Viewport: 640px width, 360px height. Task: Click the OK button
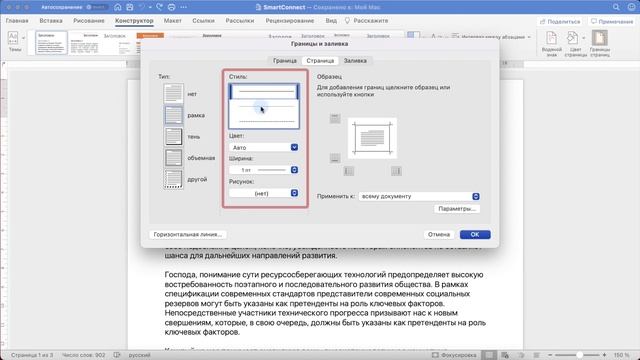click(x=475, y=234)
